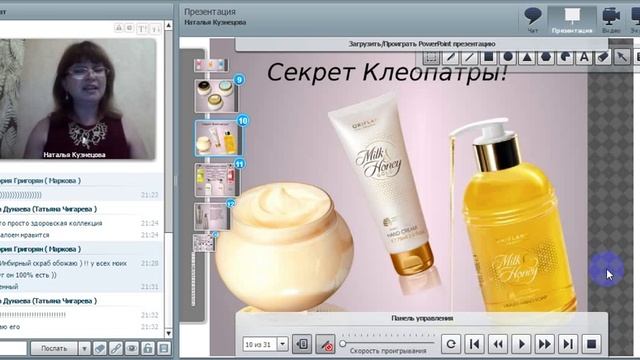Select the filled circle shape tool
This screenshot has height=360, width=640.
pyautogui.click(x=508, y=57)
